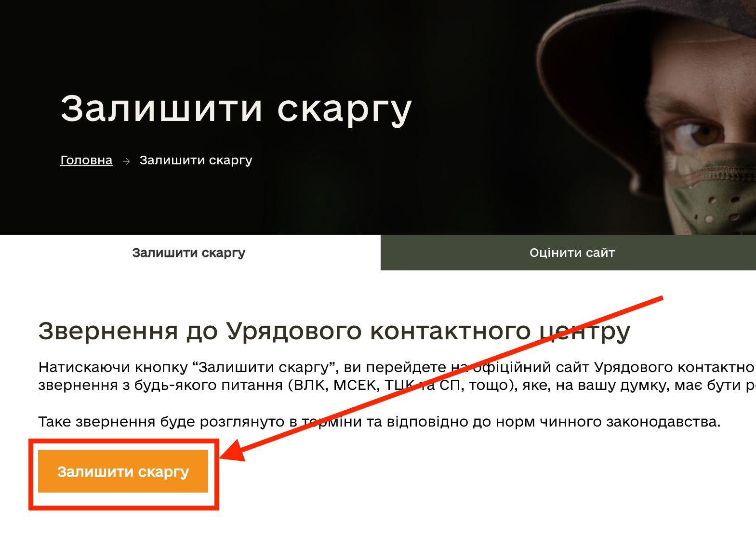Open the Головна breadcrumb link
The width and height of the screenshot is (756, 548).
tap(86, 160)
